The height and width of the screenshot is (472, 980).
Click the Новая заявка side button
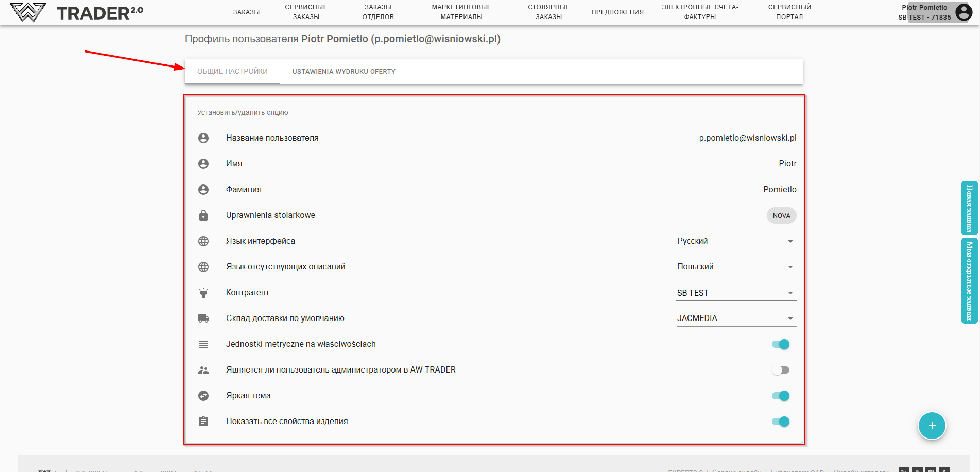pos(969,208)
